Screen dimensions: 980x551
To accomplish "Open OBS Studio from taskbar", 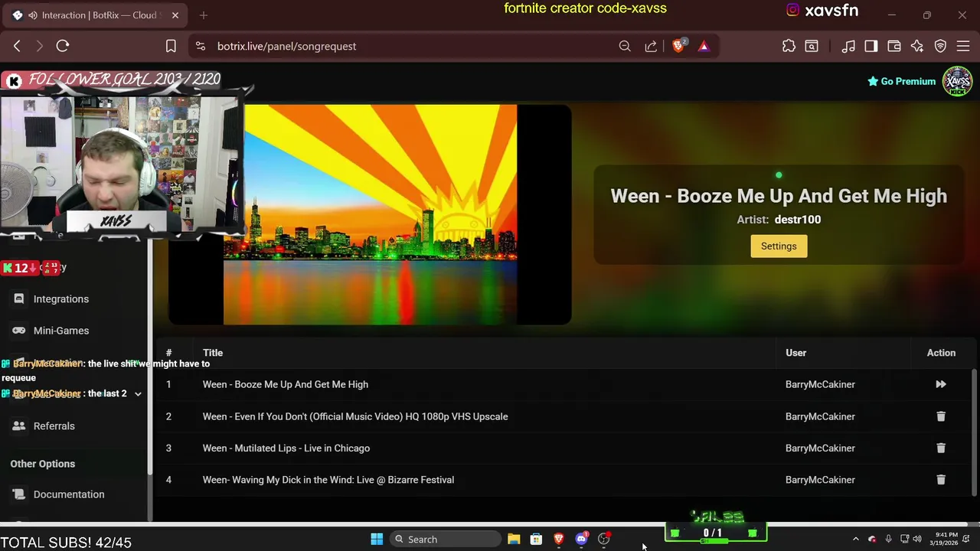I will pos(604,540).
